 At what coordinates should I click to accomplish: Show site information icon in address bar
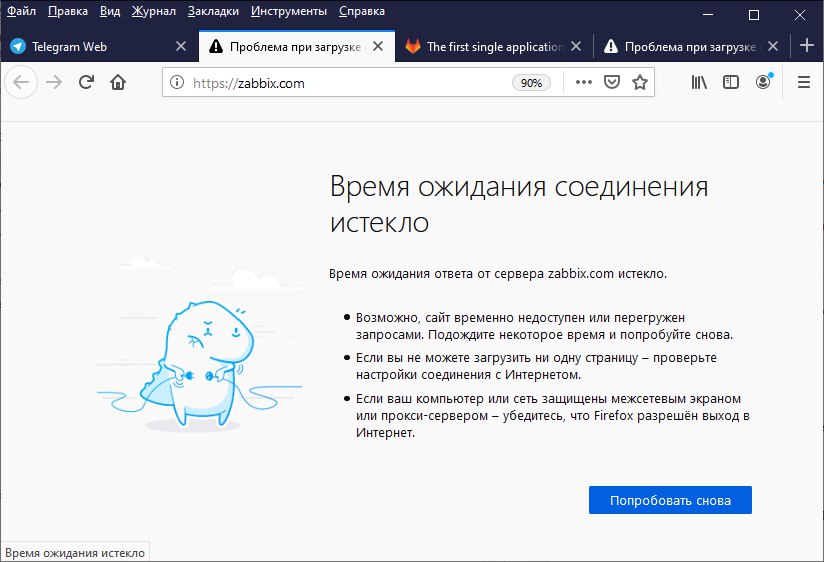177,83
